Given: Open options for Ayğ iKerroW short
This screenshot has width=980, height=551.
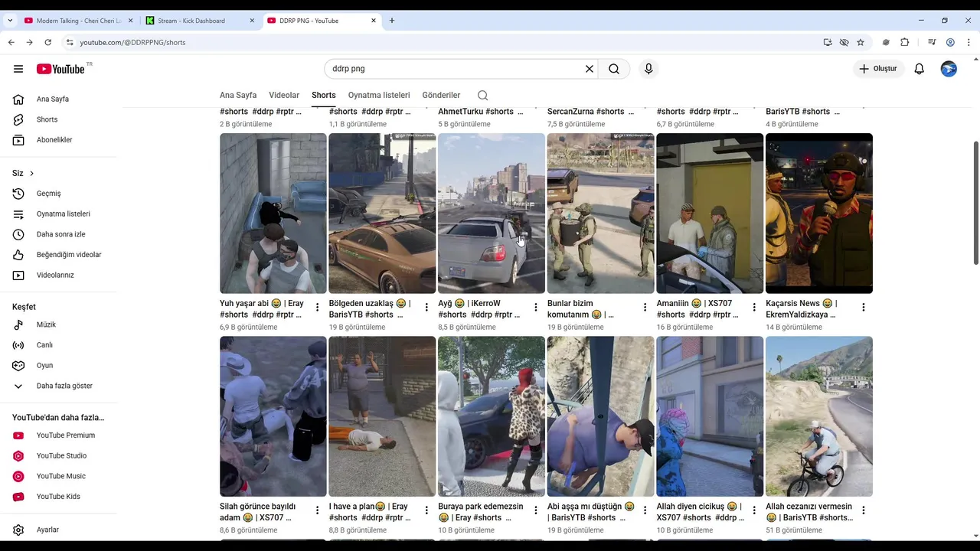Looking at the screenshot, I should click(536, 307).
